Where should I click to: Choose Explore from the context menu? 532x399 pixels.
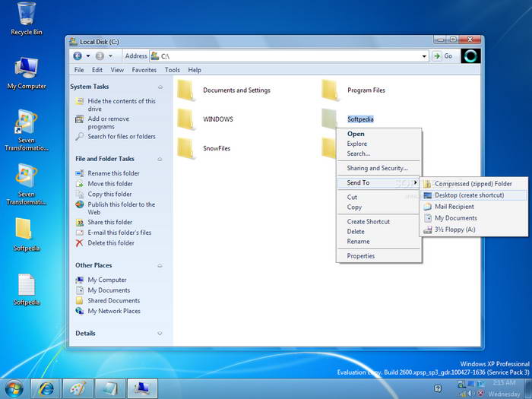point(379,144)
